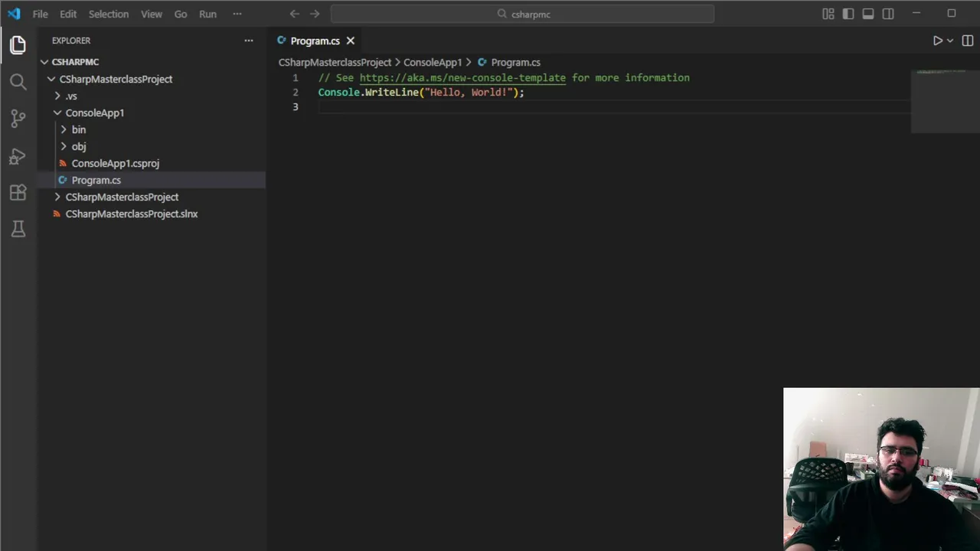Expand the nested CSharpMasterclassProject folder

pos(57,197)
